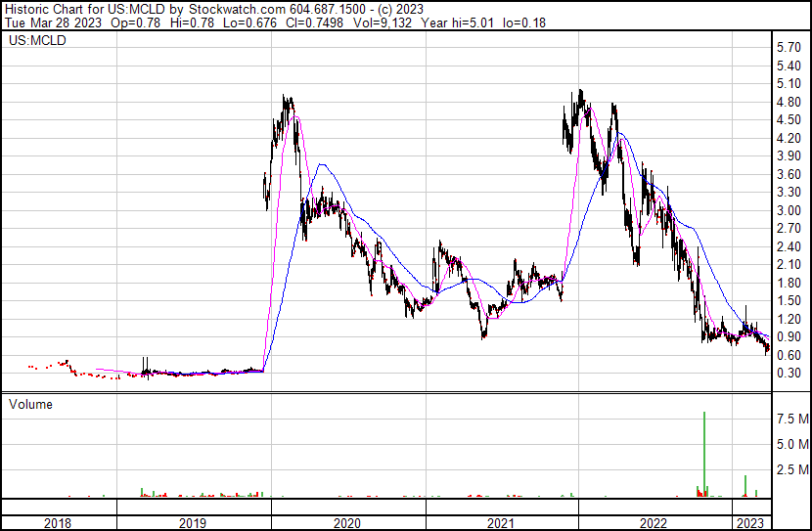
Task: Click the 0.30 price axis label
Action: (788, 374)
